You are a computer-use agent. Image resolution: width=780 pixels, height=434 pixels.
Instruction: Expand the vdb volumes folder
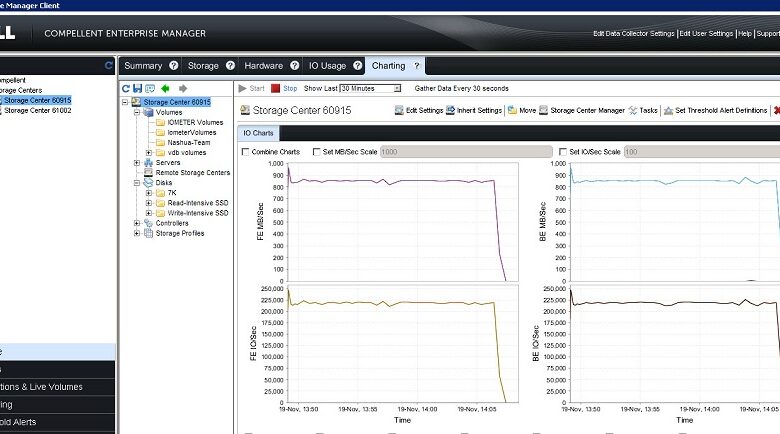[149, 153]
